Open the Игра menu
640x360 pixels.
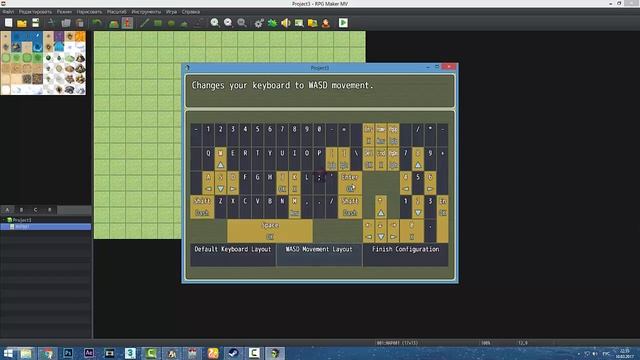tap(171, 12)
